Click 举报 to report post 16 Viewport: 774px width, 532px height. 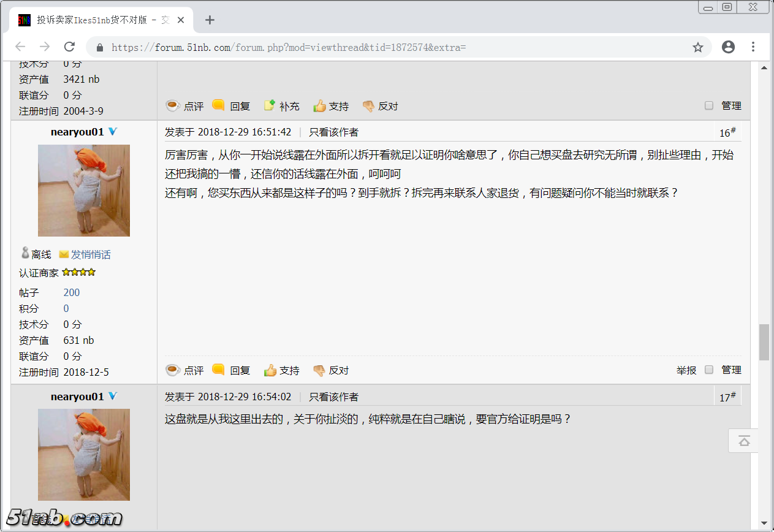click(x=686, y=370)
